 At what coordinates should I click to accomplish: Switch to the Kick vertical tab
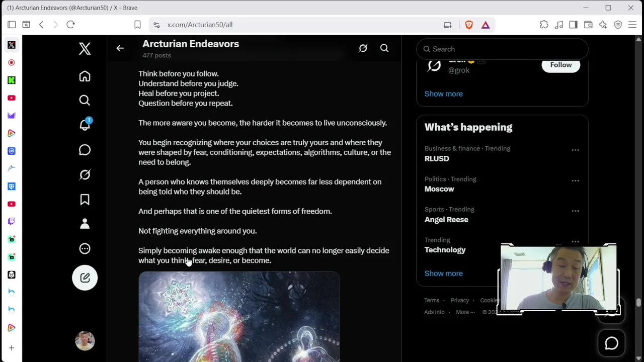(x=12, y=80)
